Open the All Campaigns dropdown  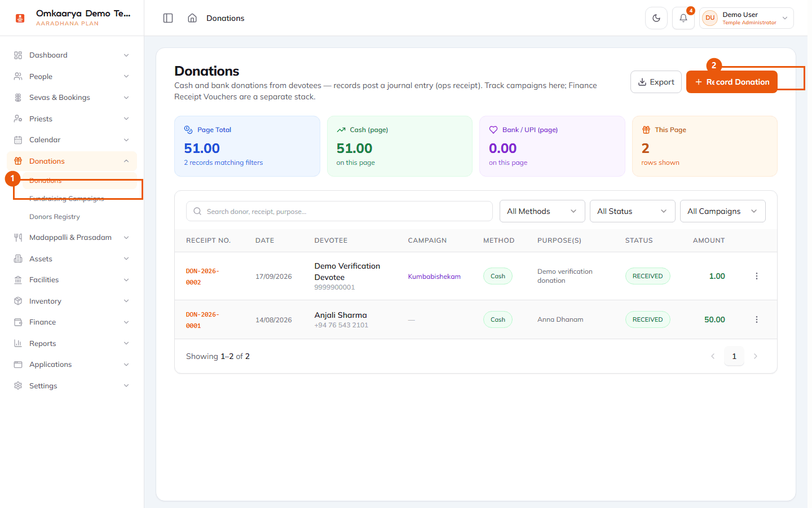point(722,211)
